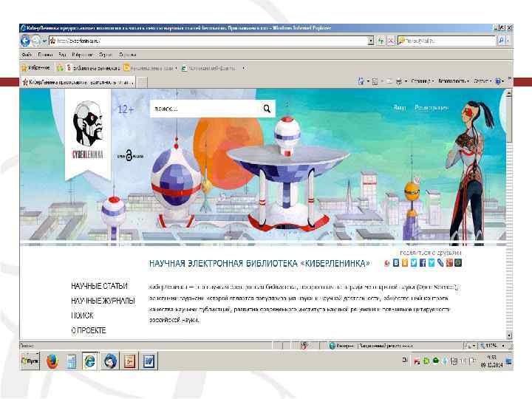Open the Сервис menu
The height and width of the screenshot is (399, 532).
point(106,55)
